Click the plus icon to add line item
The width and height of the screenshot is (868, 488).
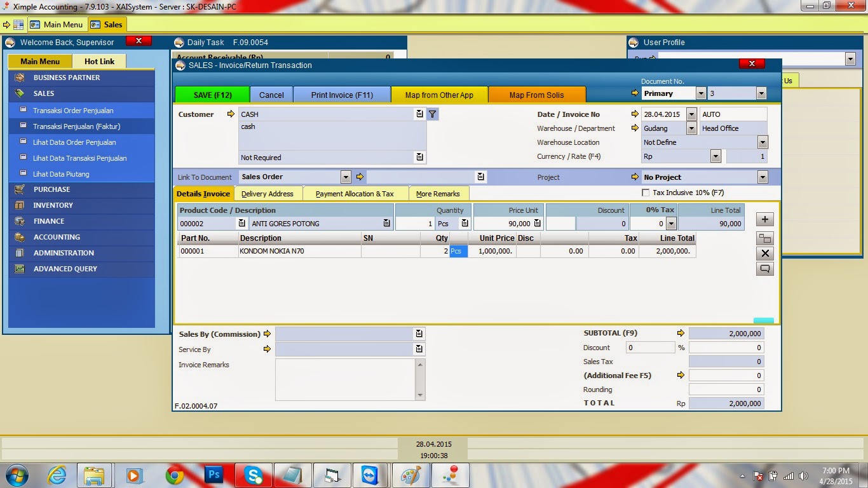(765, 219)
